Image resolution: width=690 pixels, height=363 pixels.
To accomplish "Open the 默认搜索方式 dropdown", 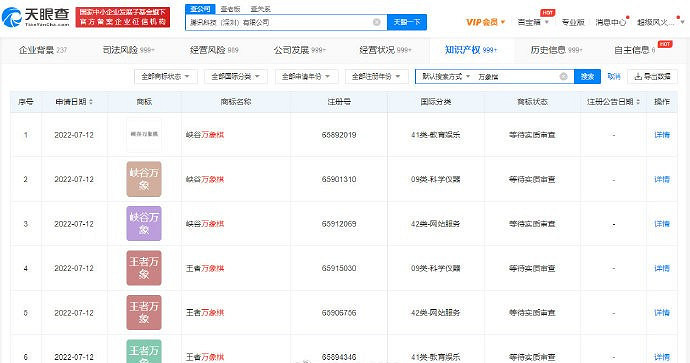I will coord(446,77).
